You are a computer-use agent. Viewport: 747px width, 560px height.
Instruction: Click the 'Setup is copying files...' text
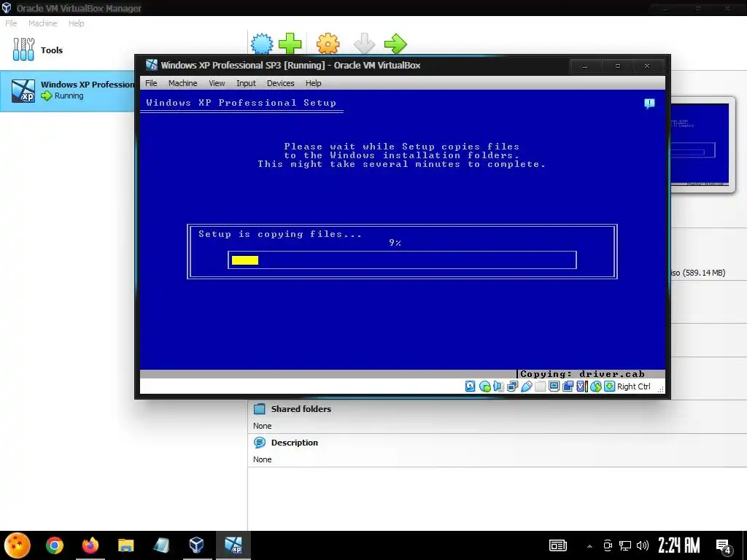pyautogui.click(x=280, y=234)
